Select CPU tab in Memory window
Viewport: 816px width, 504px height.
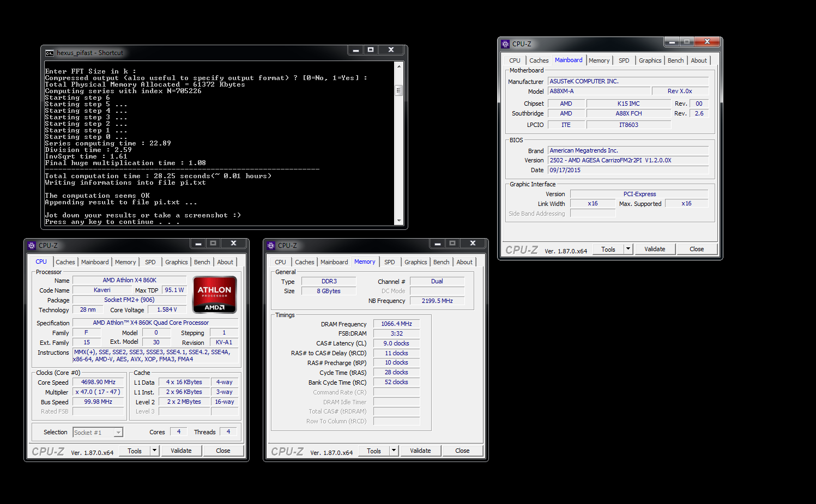coord(280,262)
